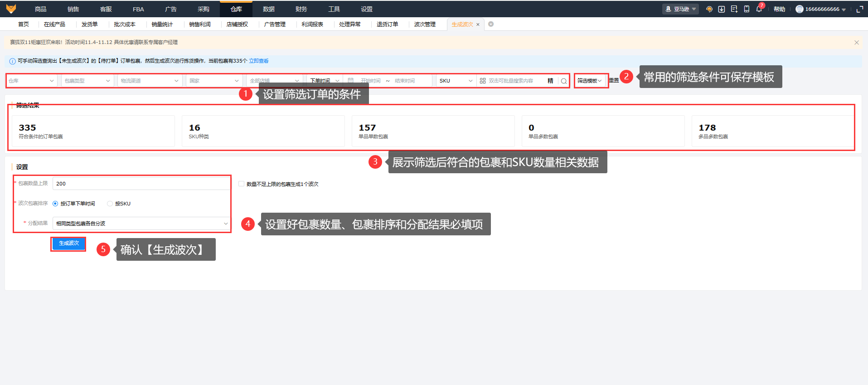The width and height of the screenshot is (868, 385).
Task: Close the yellow promotion banner
Action: pyautogui.click(x=857, y=43)
